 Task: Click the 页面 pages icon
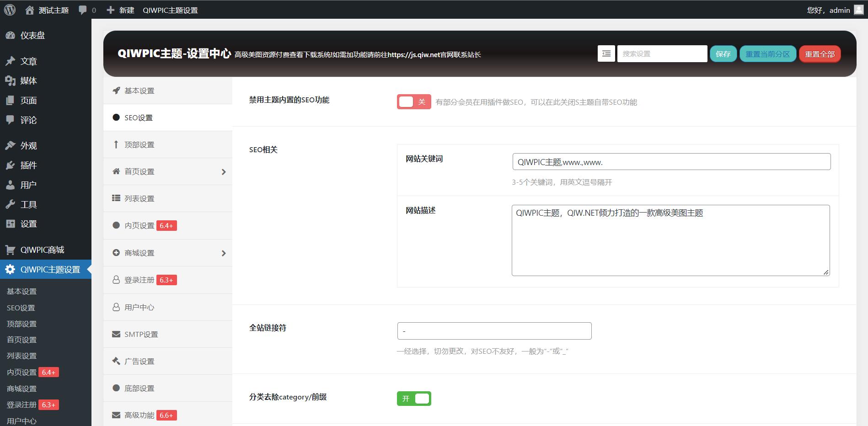(10, 101)
